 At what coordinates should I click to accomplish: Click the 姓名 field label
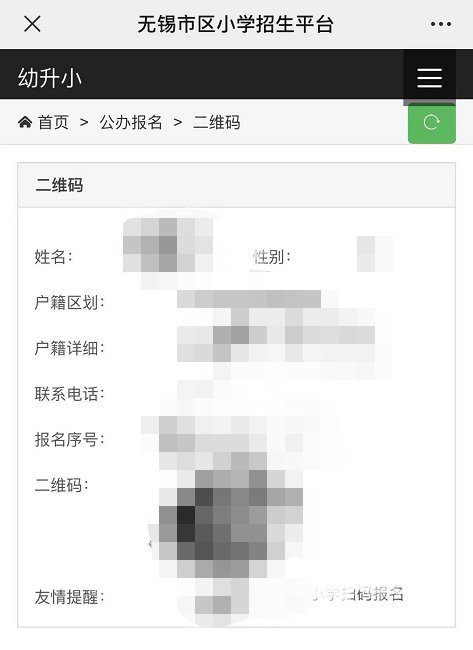pyautogui.click(x=53, y=257)
